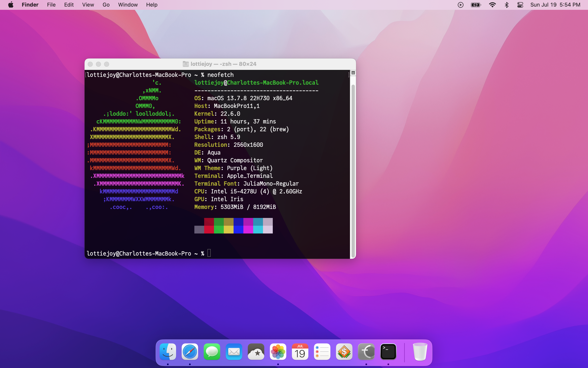Open the cloud-with-star app in Dock
The image size is (588, 368).
tap(256, 351)
